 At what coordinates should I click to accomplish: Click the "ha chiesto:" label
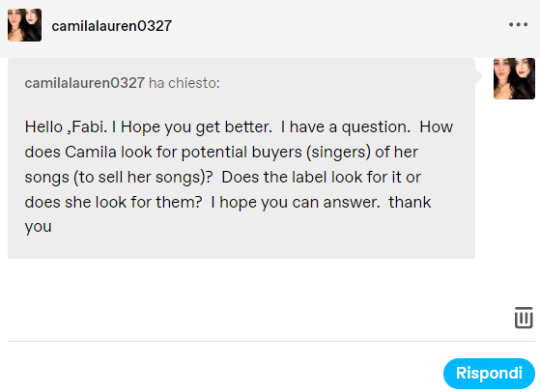coord(184,83)
